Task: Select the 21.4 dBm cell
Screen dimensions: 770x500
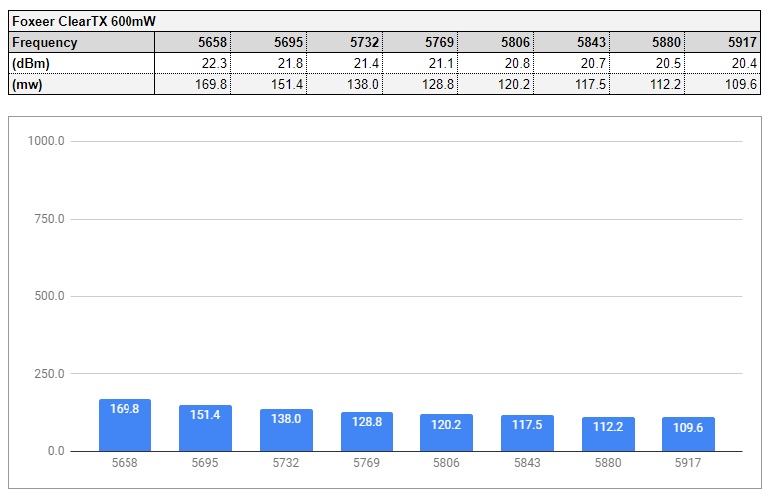Action: (345, 63)
